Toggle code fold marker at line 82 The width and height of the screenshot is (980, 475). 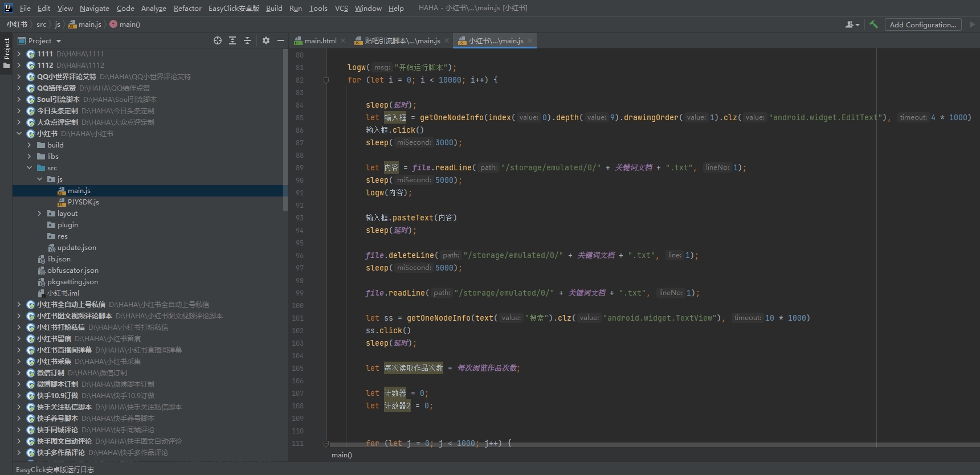pyautogui.click(x=326, y=80)
